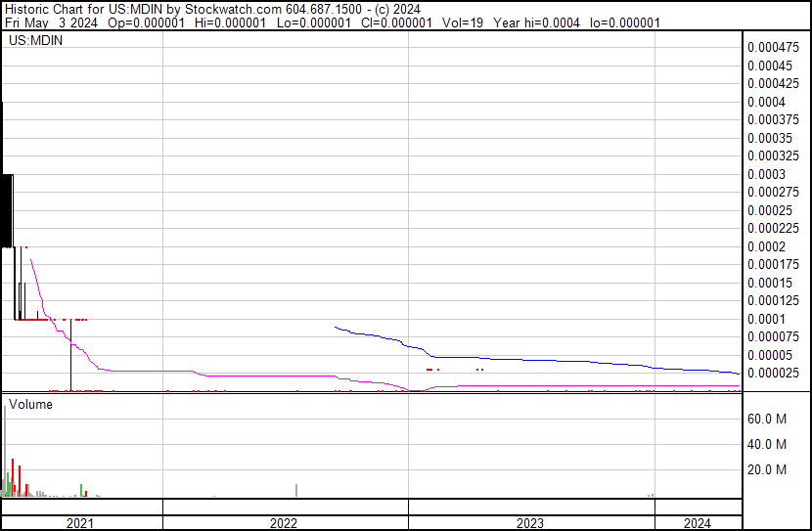Select the 0.00005 price axis label
Viewport: 812px width, 531px height.
(x=770, y=356)
